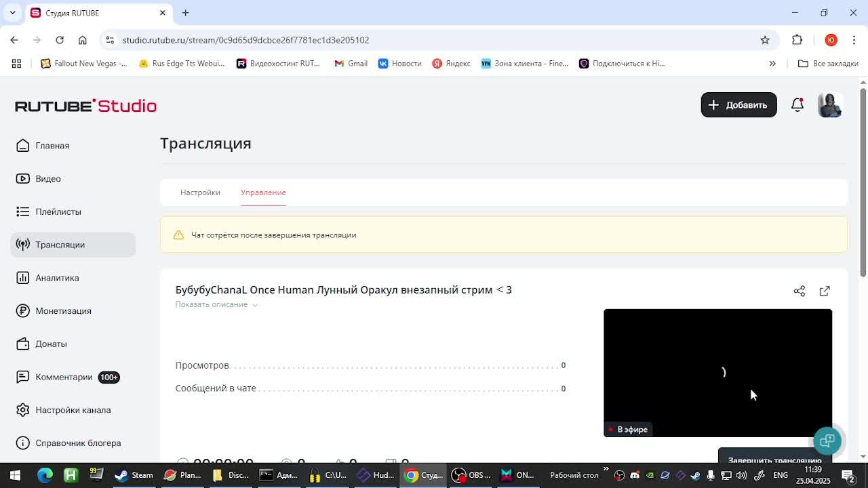Open the user profile avatar menu
The width and height of the screenshot is (868, 488).
[x=830, y=105]
